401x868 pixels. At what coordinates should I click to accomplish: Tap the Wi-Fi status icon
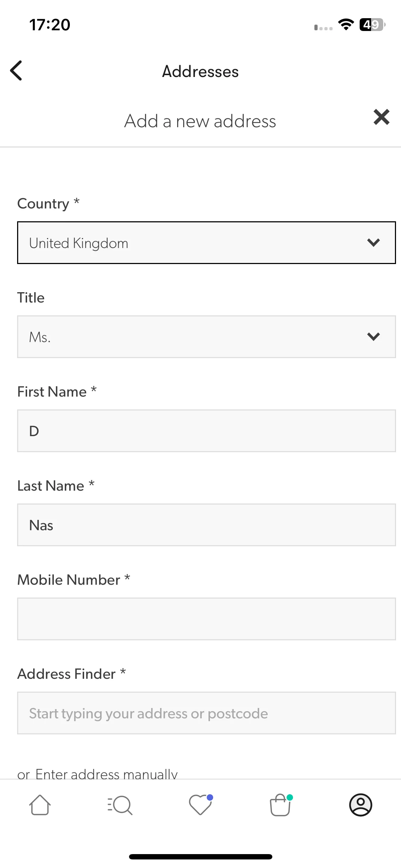(x=346, y=25)
